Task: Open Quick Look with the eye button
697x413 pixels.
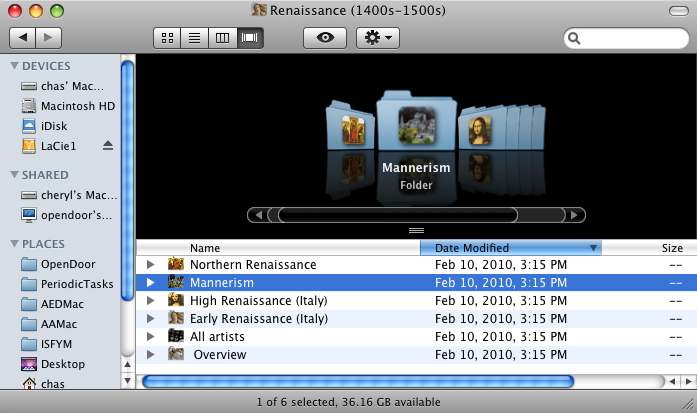Action: (x=325, y=38)
